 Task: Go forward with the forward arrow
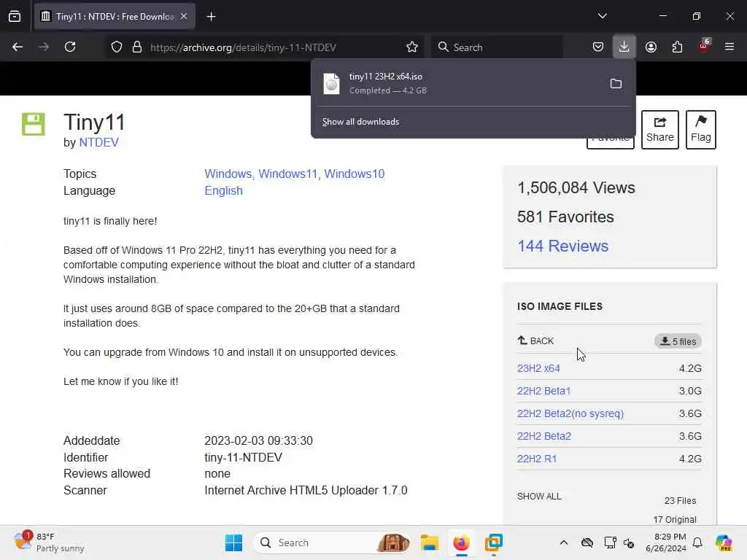44,47
